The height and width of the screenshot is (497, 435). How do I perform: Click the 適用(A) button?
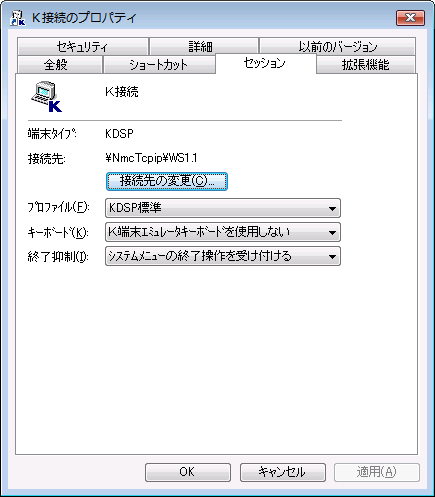coord(377,472)
